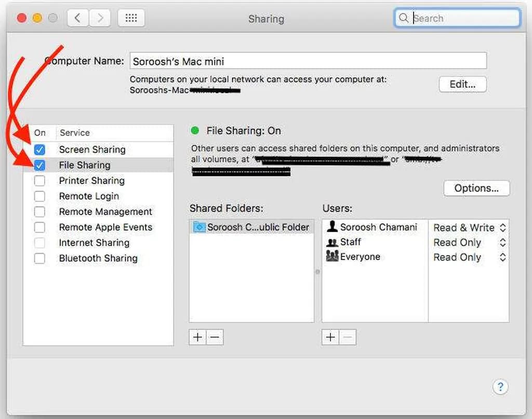
Task: Click the forward navigation arrow
Action: pyautogui.click(x=100, y=19)
